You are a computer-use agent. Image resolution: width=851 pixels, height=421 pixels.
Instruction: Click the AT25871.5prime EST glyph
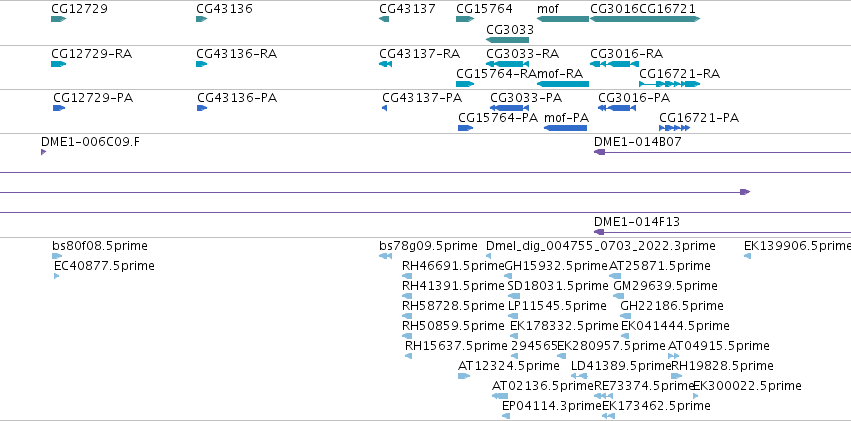pyautogui.click(x=615, y=276)
